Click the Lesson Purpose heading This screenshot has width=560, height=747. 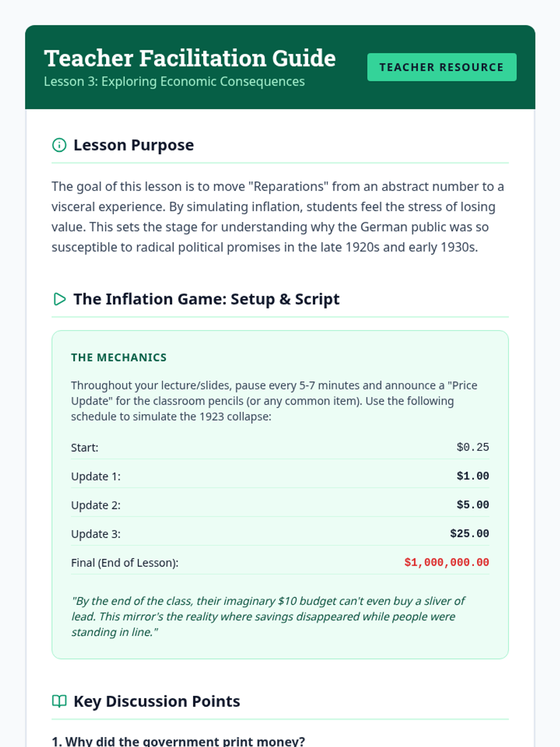click(133, 145)
